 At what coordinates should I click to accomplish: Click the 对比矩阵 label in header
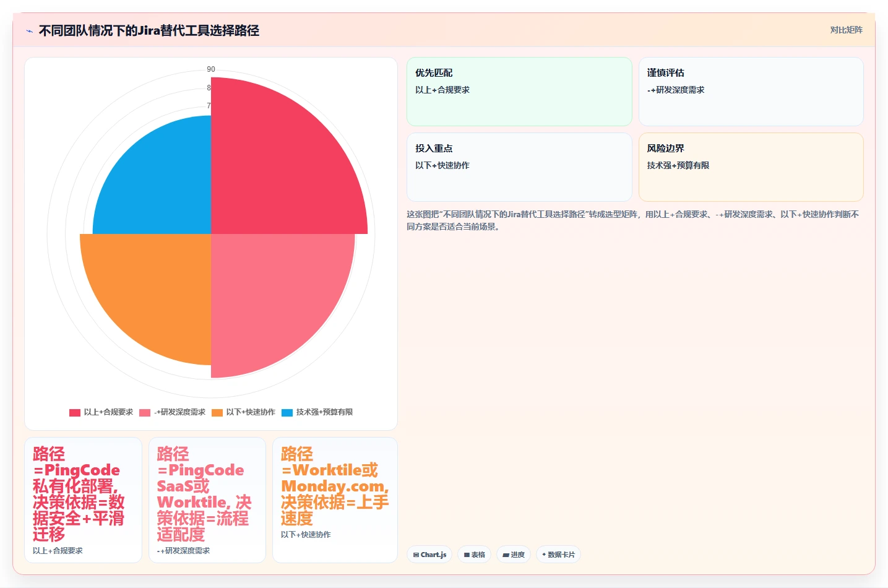(x=846, y=30)
